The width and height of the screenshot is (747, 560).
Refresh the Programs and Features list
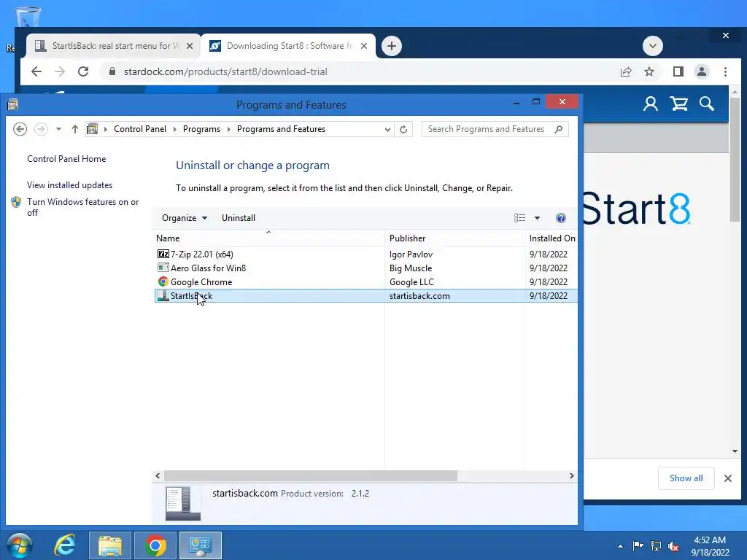pos(403,129)
